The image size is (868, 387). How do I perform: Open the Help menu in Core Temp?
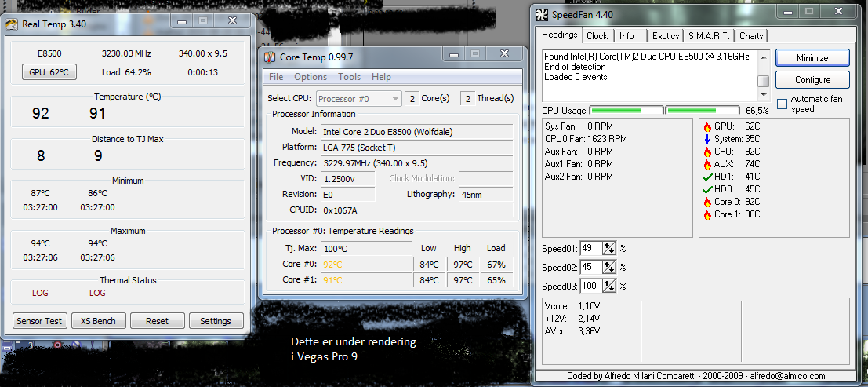381,76
